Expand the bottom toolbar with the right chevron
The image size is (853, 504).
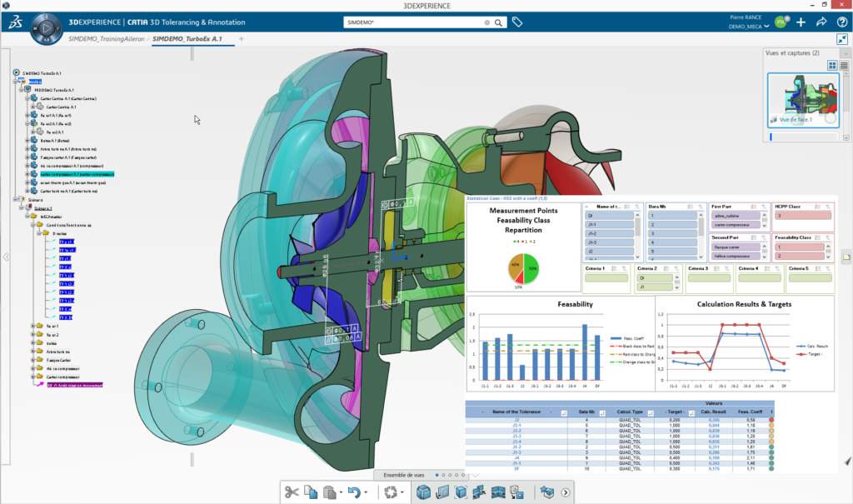tap(566, 492)
